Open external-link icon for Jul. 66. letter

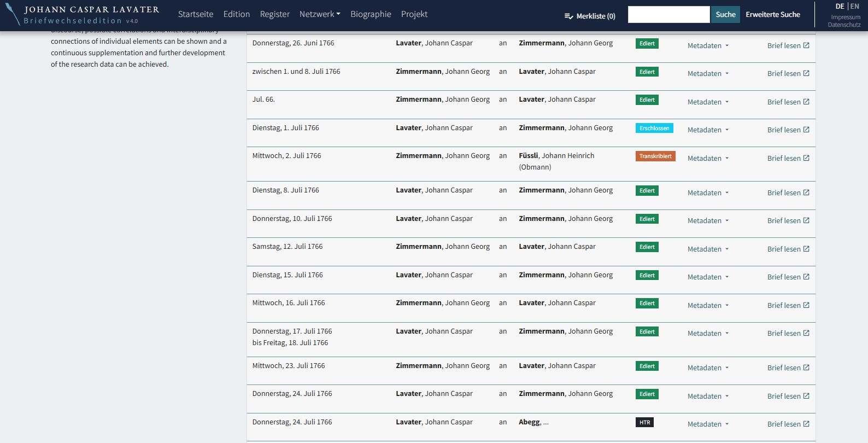[x=806, y=102]
